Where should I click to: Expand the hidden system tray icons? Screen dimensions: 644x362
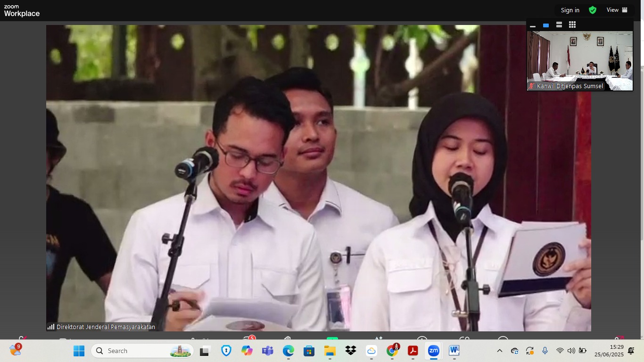pyautogui.click(x=500, y=351)
